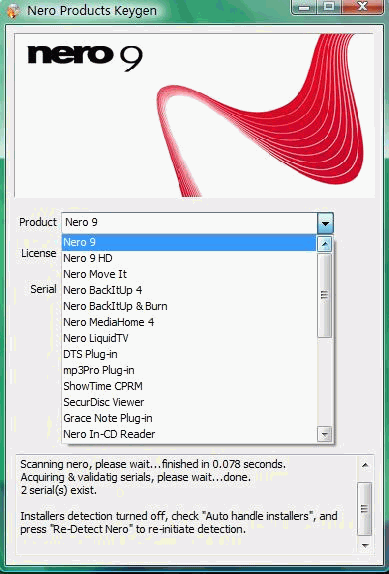Click the log pane scroll-down arrow
The image size is (389, 574).
364,545
